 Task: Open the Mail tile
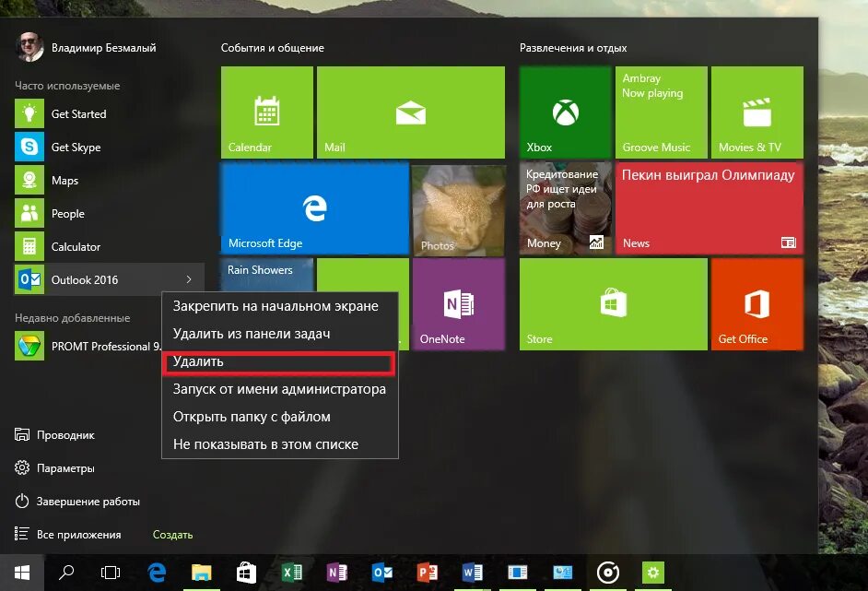click(411, 112)
